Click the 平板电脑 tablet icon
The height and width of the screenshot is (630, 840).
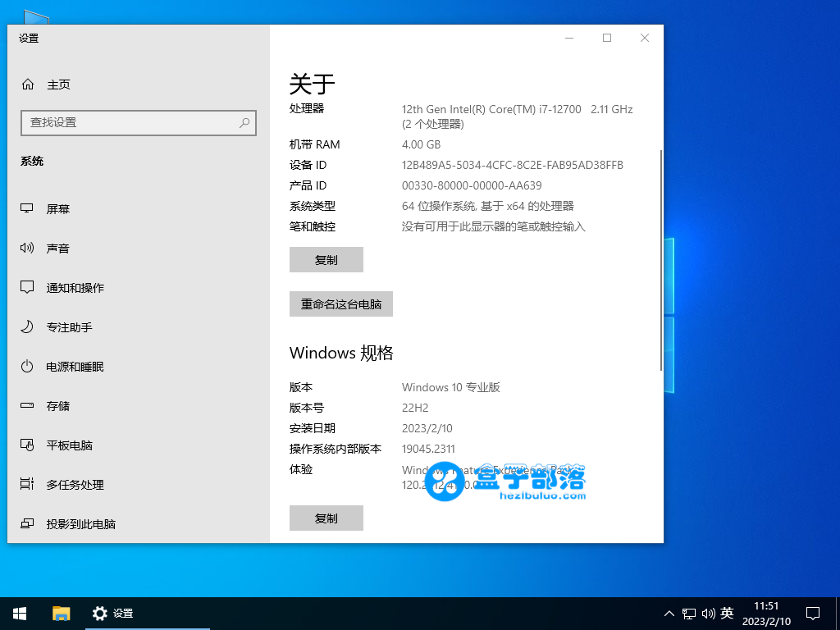tap(27, 445)
